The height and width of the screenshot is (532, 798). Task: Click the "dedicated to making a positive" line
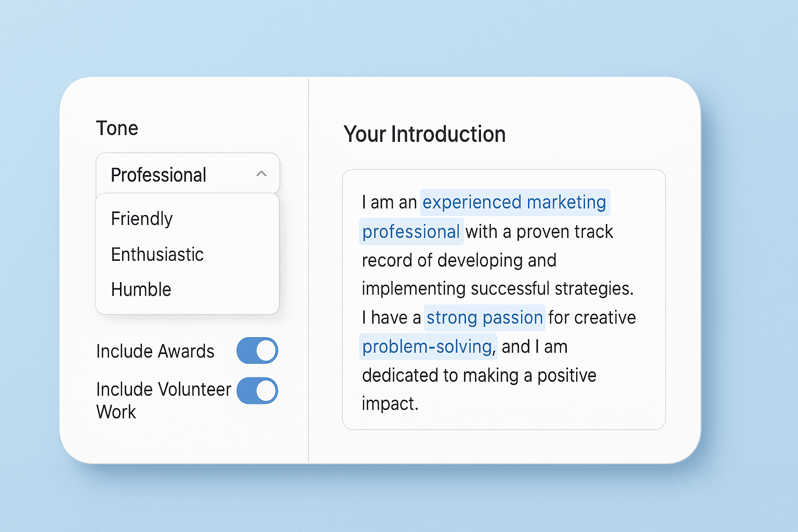click(479, 375)
